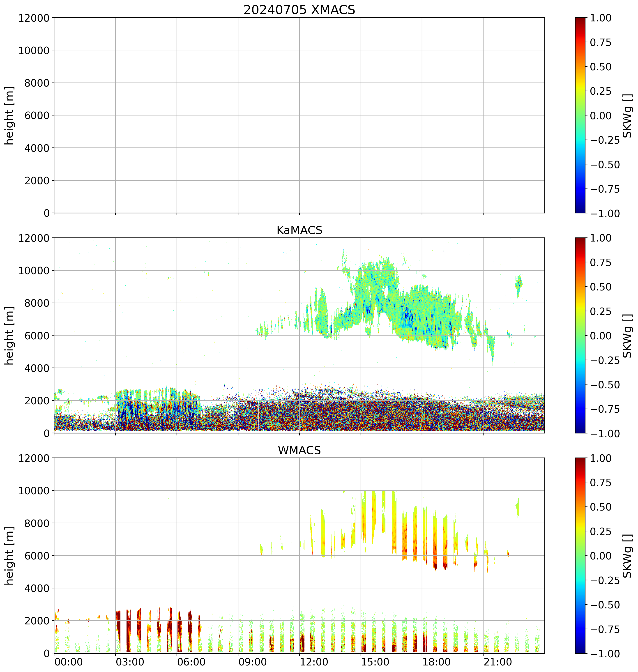The image size is (638, 672).
Task: Click the 03:00 time axis label
Action: (x=130, y=662)
